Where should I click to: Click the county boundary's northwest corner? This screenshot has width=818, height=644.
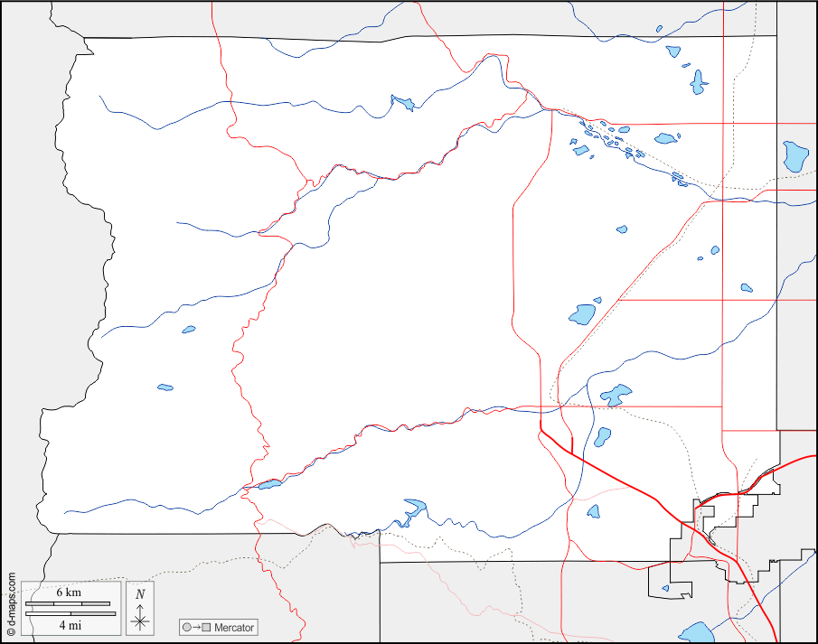(x=85, y=39)
